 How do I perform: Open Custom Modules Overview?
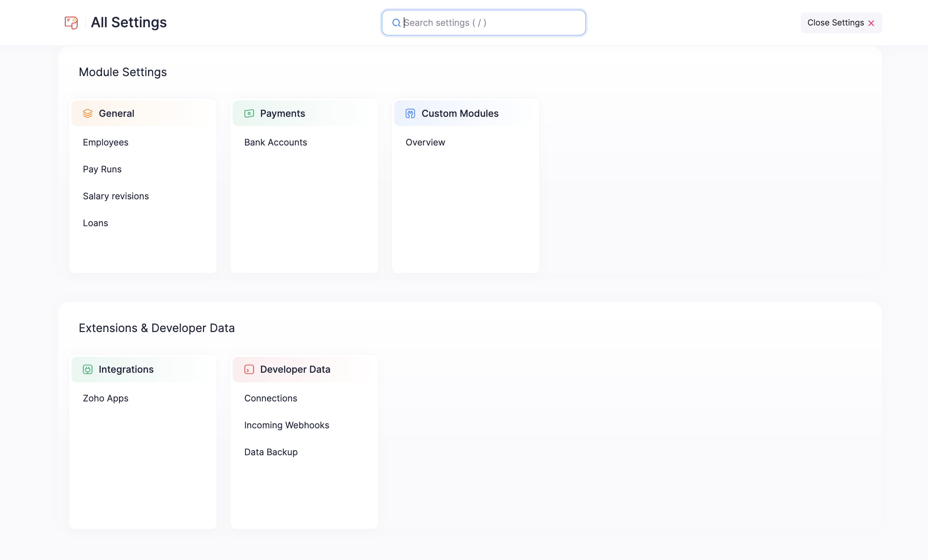click(425, 142)
